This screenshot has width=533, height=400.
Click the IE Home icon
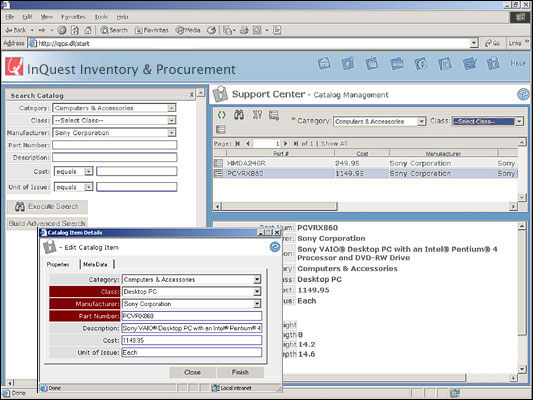[88, 30]
